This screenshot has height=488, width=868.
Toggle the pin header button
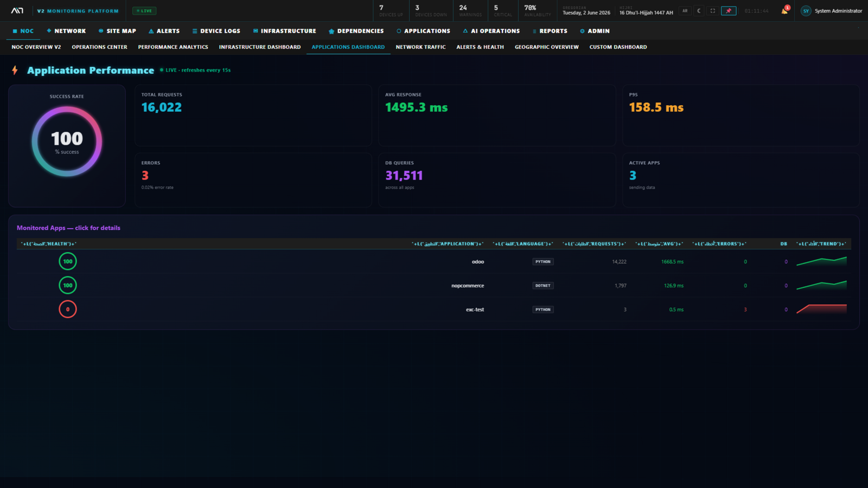[x=729, y=11]
